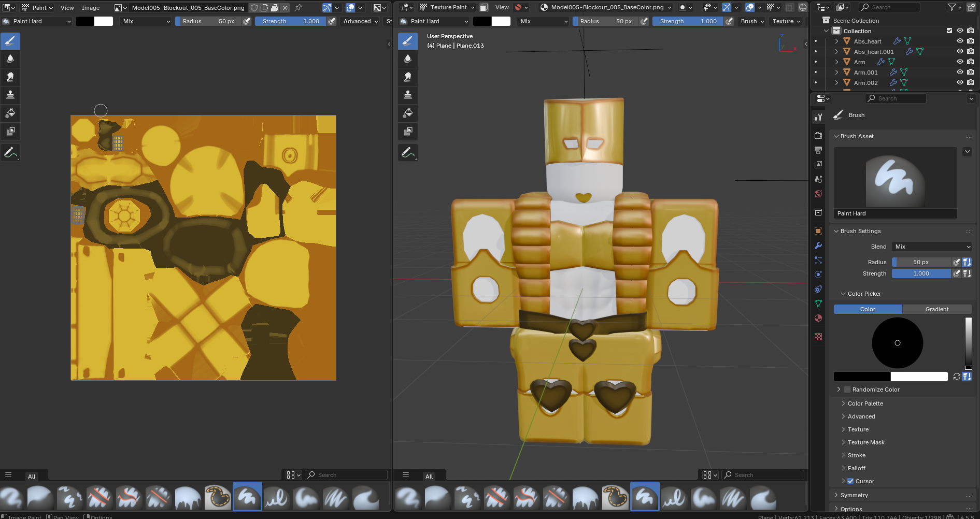Select the Annotate tool in 3D viewport
This screenshot has width=980, height=519.
408,153
